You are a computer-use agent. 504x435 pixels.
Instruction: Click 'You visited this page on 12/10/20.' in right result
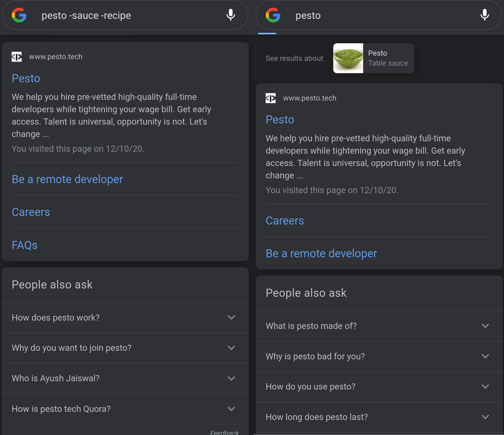332,190
